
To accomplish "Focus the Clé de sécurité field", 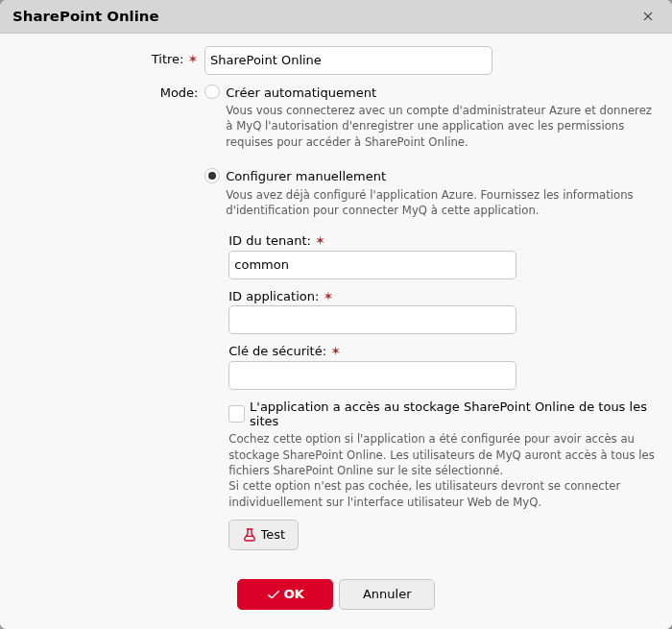I will (x=372, y=375).
